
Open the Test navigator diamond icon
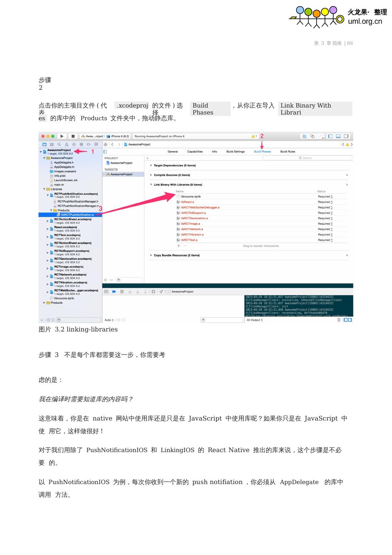coord(74,145)
